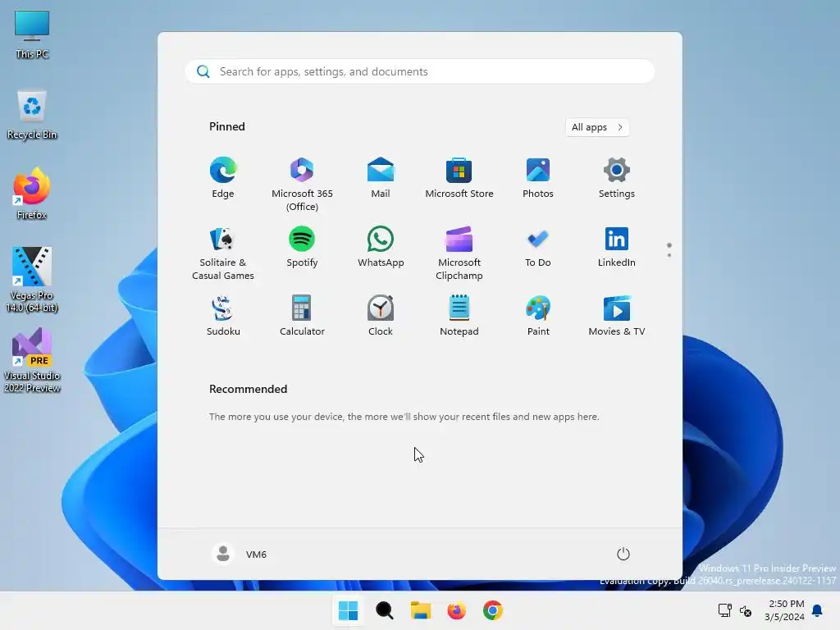Open the clock showing 2:50 PM
The image size is (840, 630).
coord(785,610)
